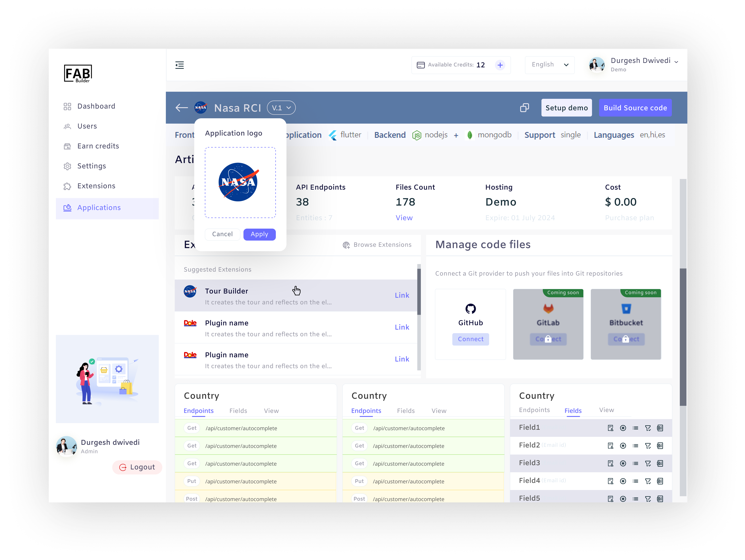Image resolution: width=745 pixels, height=560 pixels.
Task: Click the export-to-sheet icon on Field1
Action: click(x=660, y=428)
